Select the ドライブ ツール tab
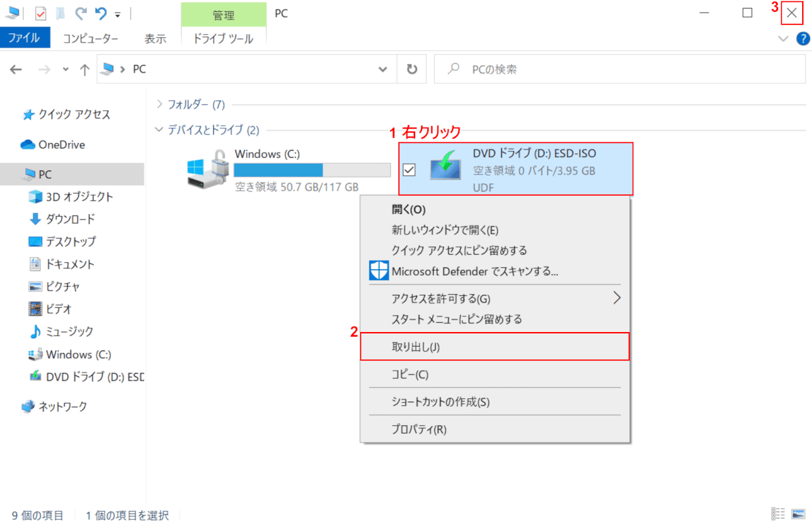The width and height of the screenshot is (812, 524). pos(223,39)
